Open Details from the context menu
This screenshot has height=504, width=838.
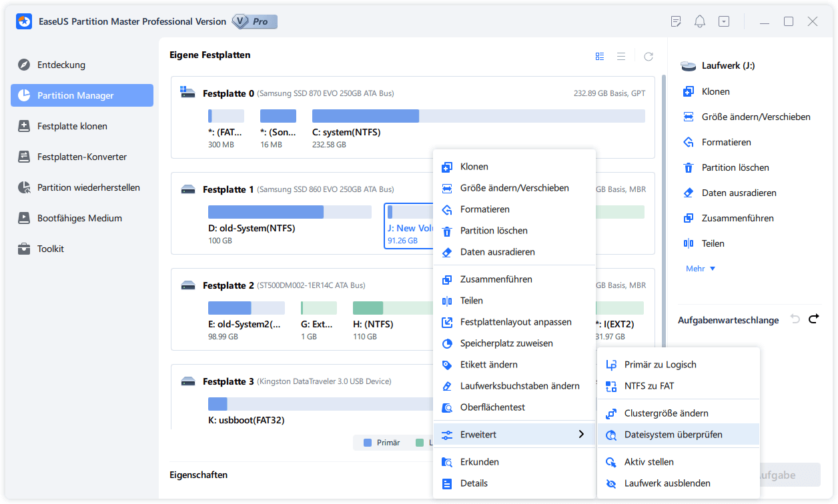tap(514, 483)
